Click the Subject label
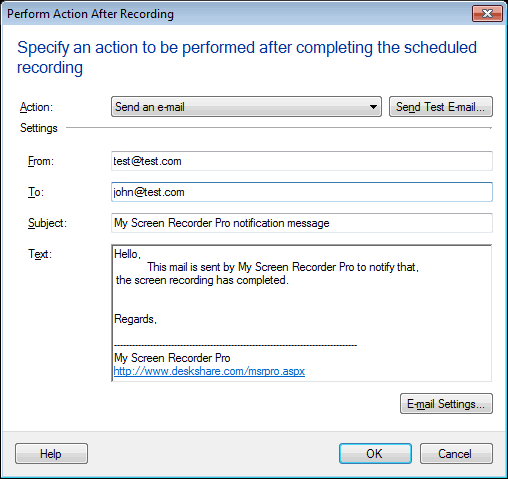The image size is (508, 479). 47,223
